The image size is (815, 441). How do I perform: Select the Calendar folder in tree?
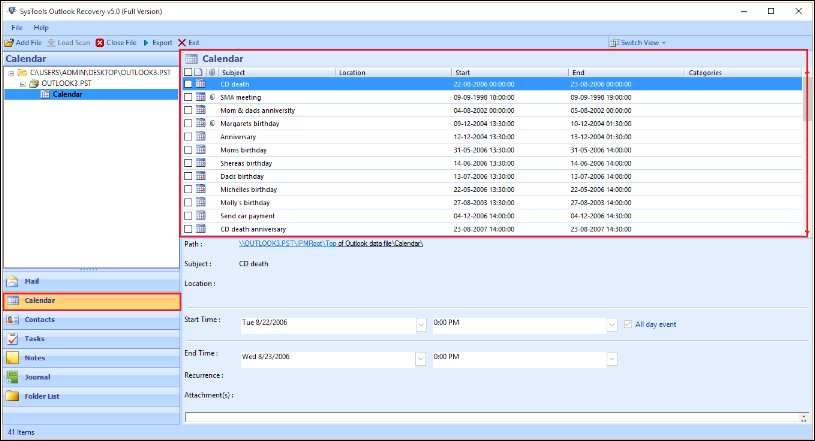(x=67, y=94)
